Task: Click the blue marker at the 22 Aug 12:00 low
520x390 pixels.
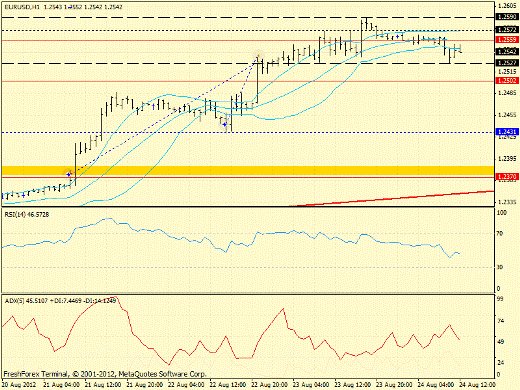Action: [x=225, y=124]
